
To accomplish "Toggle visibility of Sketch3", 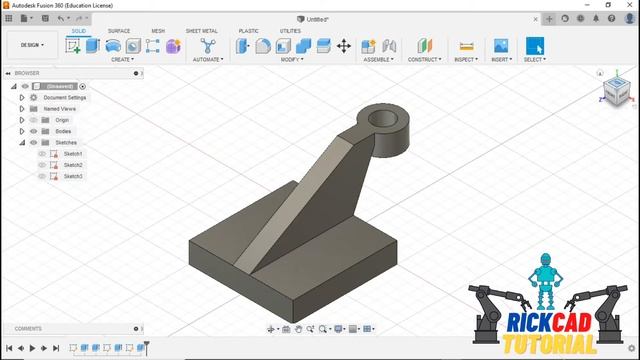I will pos(42,176).
